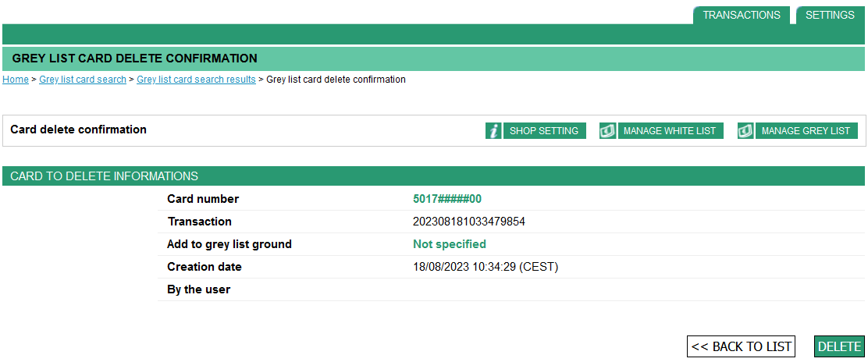Confirm card deletion with Delete button
Image resolution: width=868 pixels, height=362 pixels.
point(839,346)
